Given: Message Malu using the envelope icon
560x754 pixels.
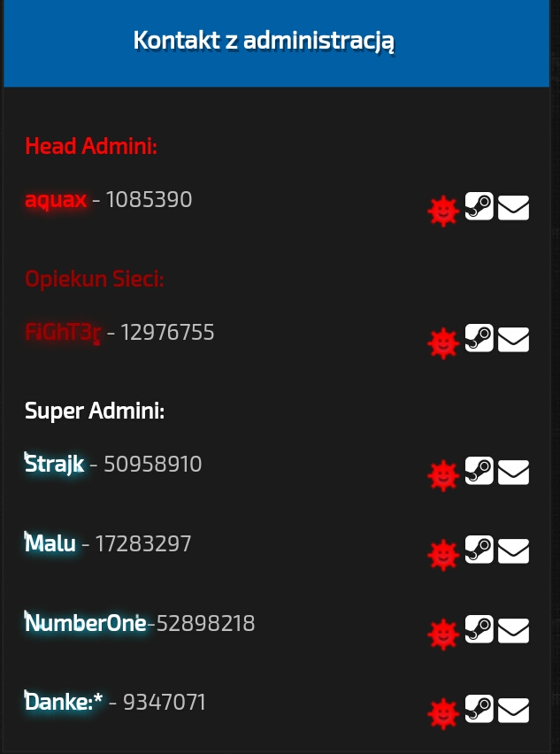Looking at the screenshot, I should click(513, 551).
